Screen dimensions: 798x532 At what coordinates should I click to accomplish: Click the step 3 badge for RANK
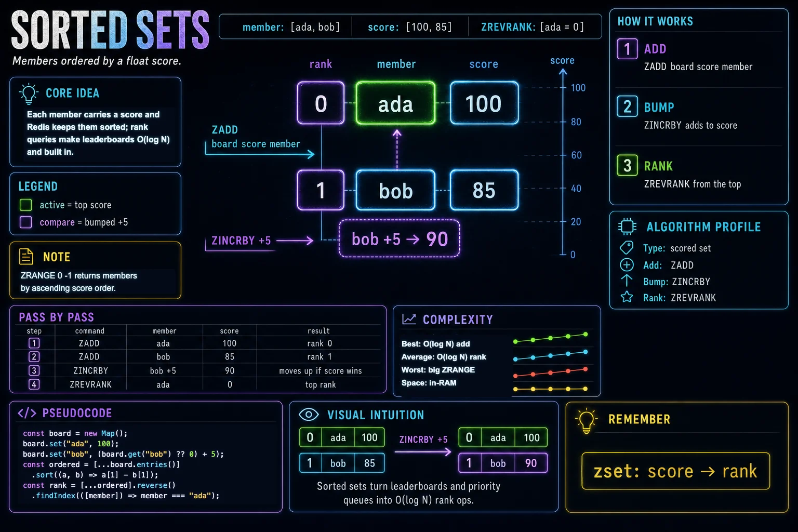tap(627, 166)
